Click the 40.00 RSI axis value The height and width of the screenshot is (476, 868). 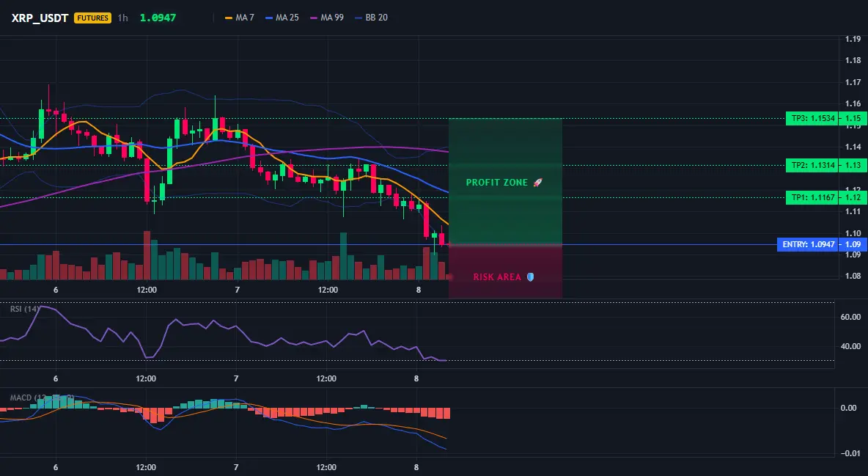(851, 346)
